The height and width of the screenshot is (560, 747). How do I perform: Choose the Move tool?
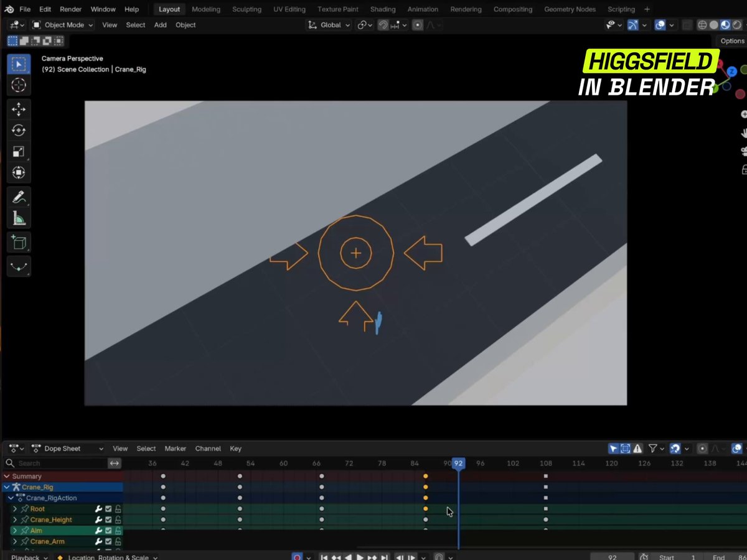(19, 110)
